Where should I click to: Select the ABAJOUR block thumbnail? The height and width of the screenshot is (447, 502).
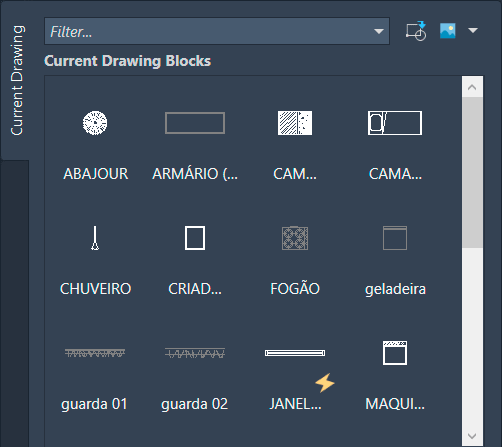click(x=95, y=123)
